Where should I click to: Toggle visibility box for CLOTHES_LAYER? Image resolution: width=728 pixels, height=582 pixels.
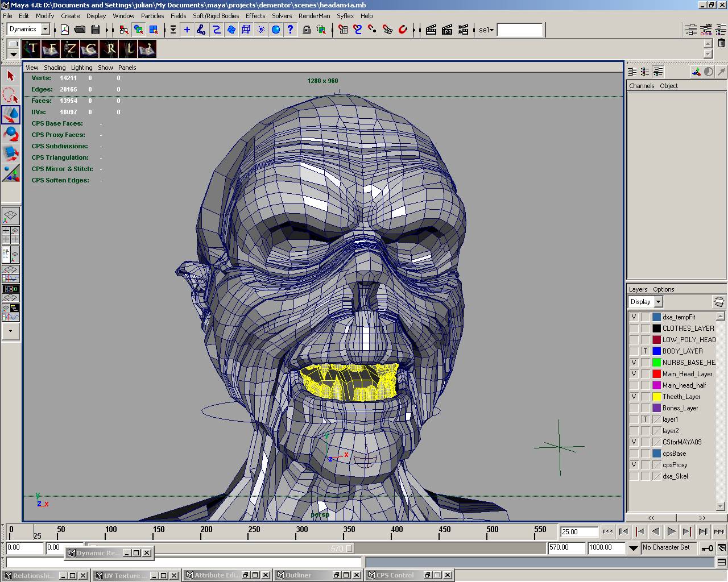[634, 329]
